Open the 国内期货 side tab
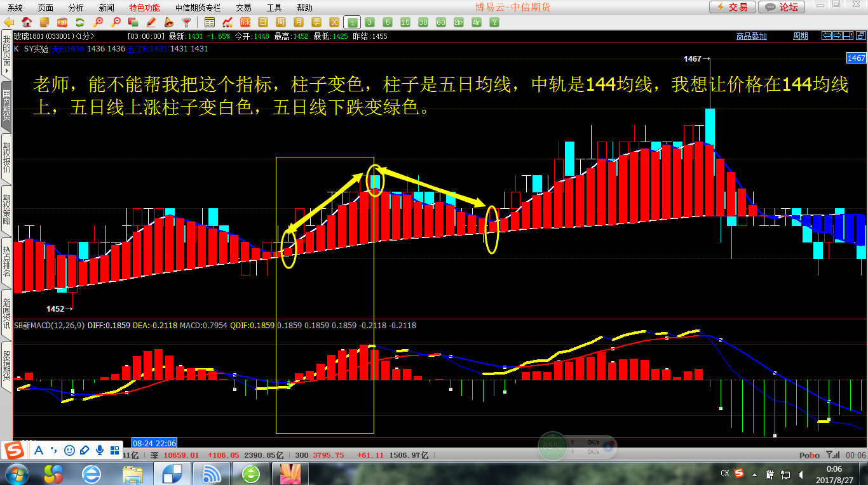 pos(6,106)
